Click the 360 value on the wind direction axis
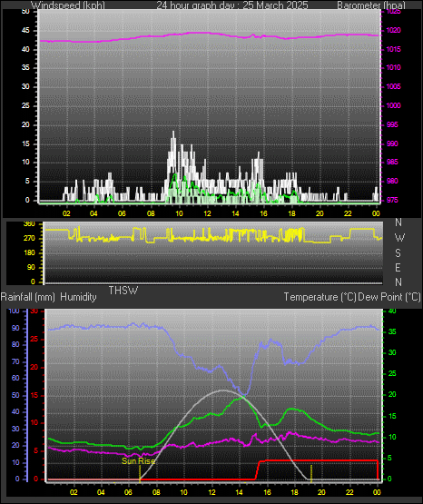 [30, 224]
